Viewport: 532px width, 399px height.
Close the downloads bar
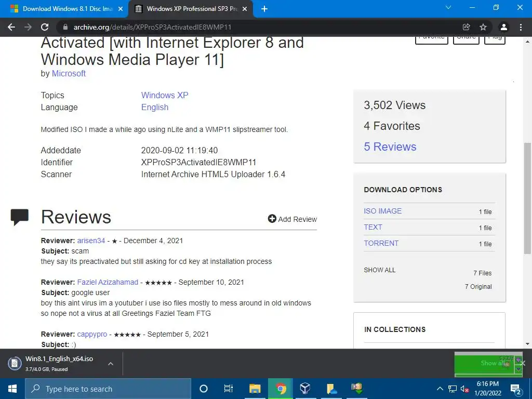pos(523,363)
